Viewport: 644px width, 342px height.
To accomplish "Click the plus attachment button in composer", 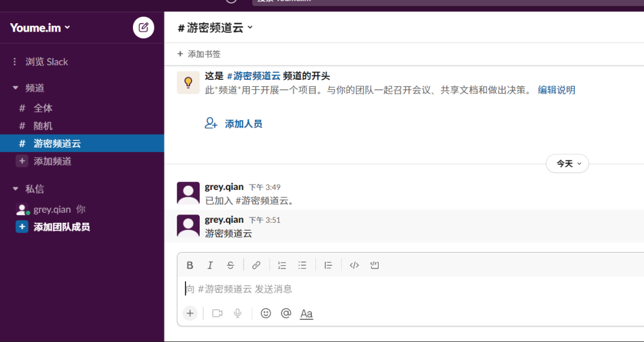I will 190,313.
